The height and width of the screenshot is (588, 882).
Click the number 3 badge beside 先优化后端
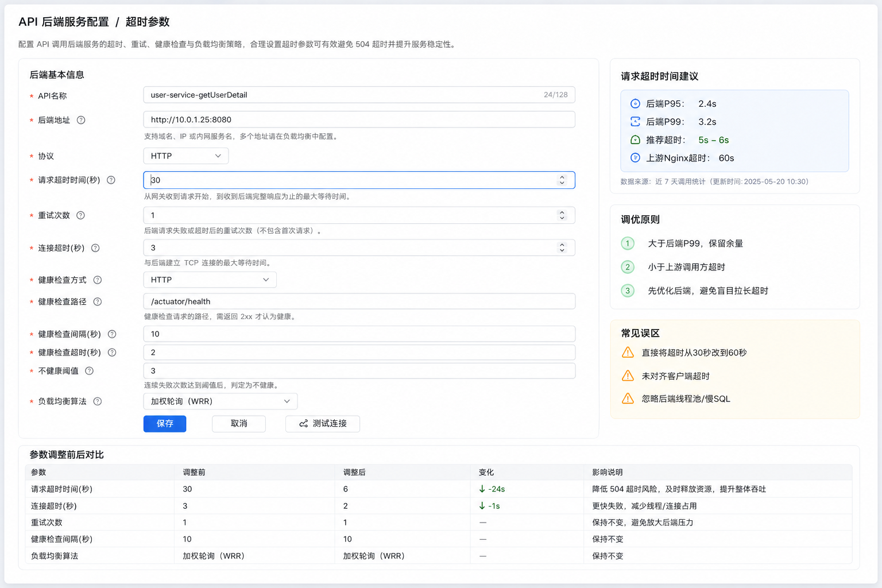pyautogui.click(x=628, y=291)
